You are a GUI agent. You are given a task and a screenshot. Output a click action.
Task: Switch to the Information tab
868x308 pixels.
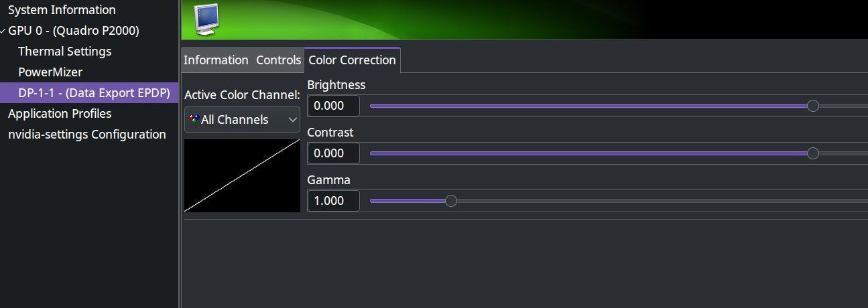pos(216,60)
